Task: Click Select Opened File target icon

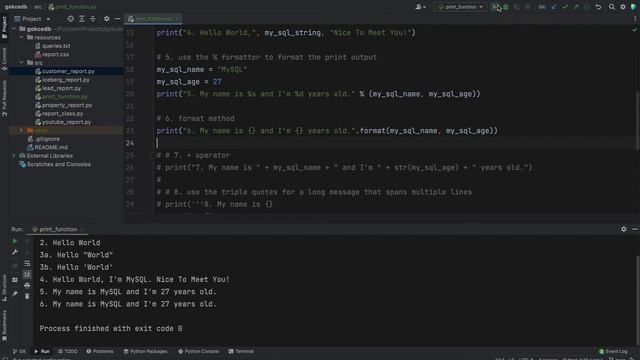Action: pos(71,19)
